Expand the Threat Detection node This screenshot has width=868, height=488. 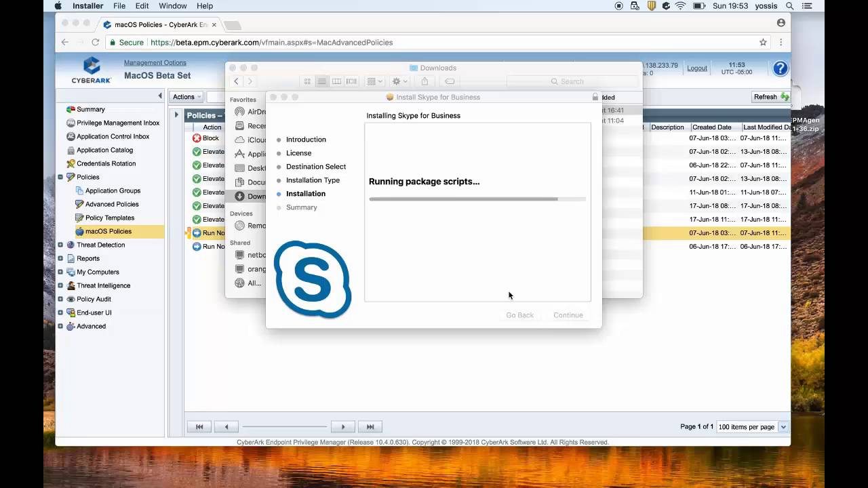[60, 245]
